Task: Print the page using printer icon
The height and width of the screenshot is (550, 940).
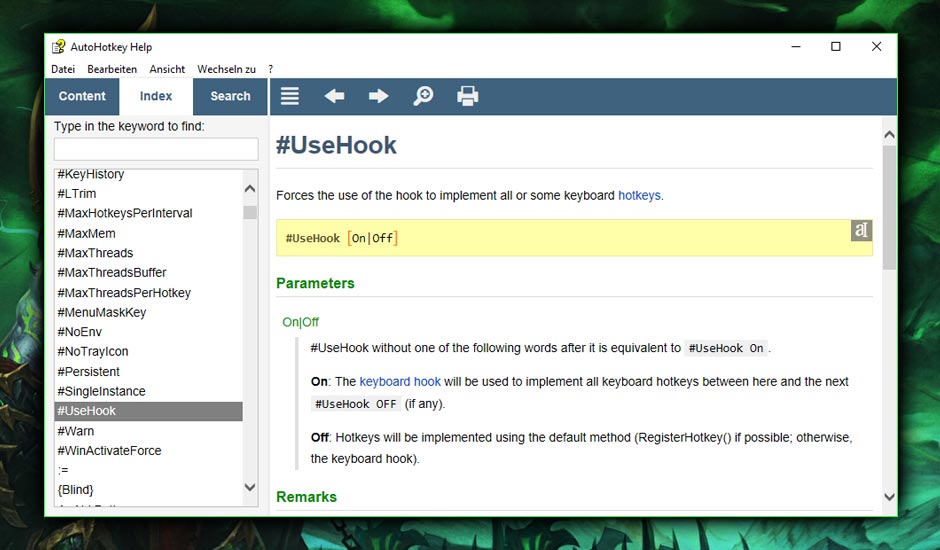Action: [467, 96]
